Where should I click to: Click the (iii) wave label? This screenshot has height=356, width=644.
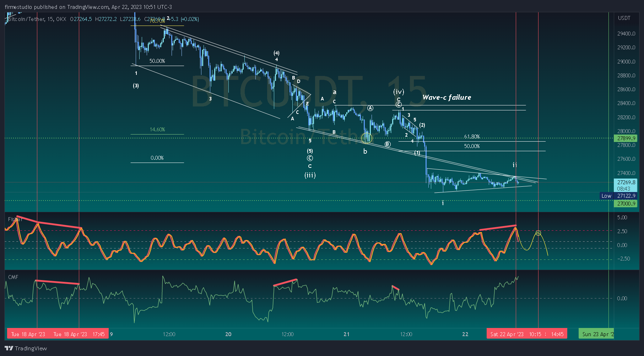point(310,175)
